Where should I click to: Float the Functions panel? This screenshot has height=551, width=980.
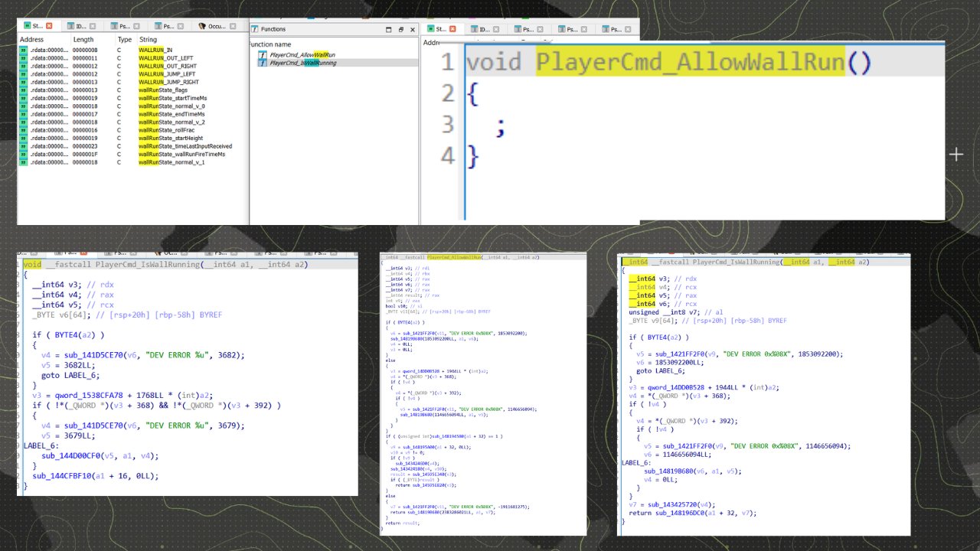coord(400,29)
